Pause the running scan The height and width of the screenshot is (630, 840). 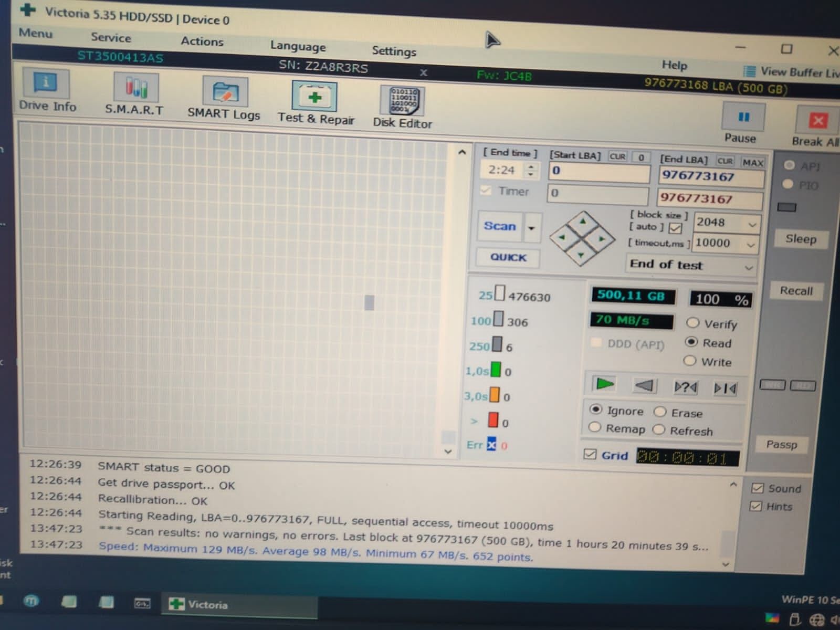(x=743, y=117)
